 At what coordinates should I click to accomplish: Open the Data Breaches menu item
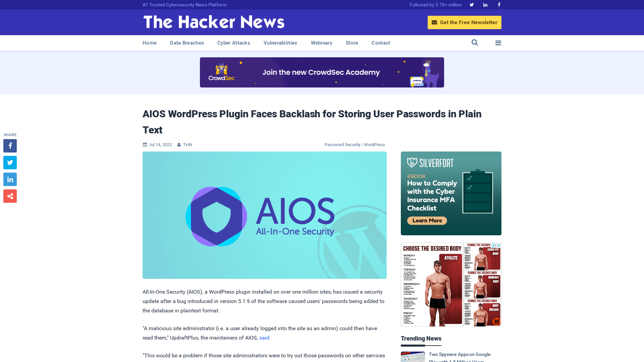click(187, 43)
